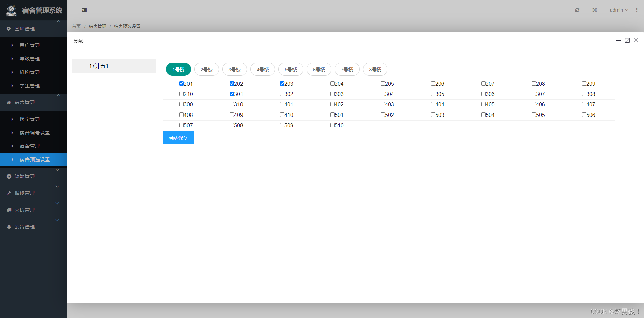The image size is (644, 318).
Task: Click the 宿舍管理系统 title
Action: (42, 10)
